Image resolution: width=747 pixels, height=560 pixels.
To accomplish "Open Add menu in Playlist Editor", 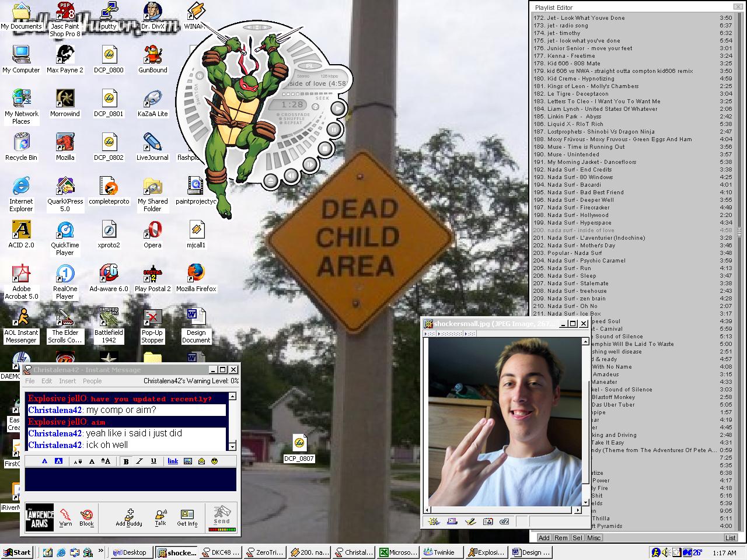I will 544,538.
